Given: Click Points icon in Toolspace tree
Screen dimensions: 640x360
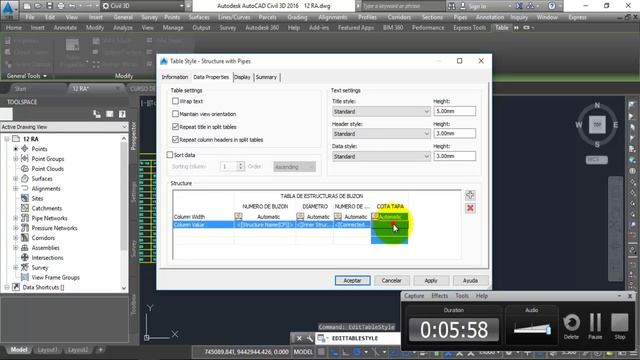Looking at the screenshot, I should click(25, 149).
